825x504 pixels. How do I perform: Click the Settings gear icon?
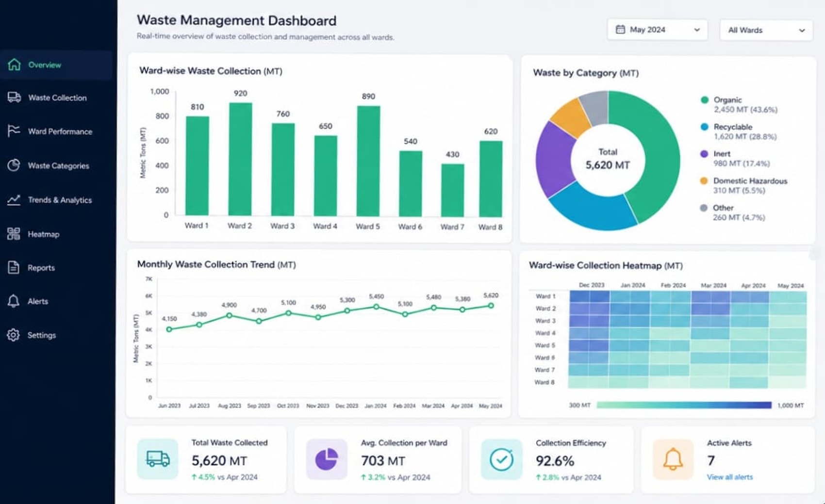14,335
